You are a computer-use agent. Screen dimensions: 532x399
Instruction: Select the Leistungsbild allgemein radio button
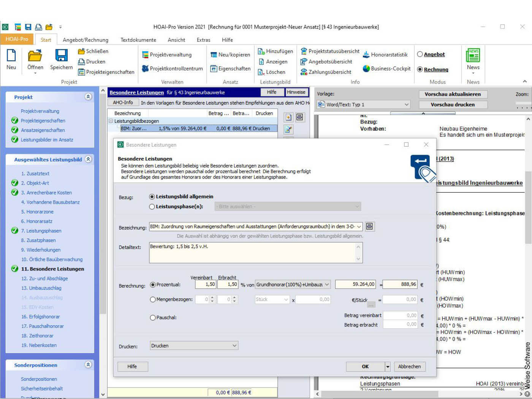[152, 196]
